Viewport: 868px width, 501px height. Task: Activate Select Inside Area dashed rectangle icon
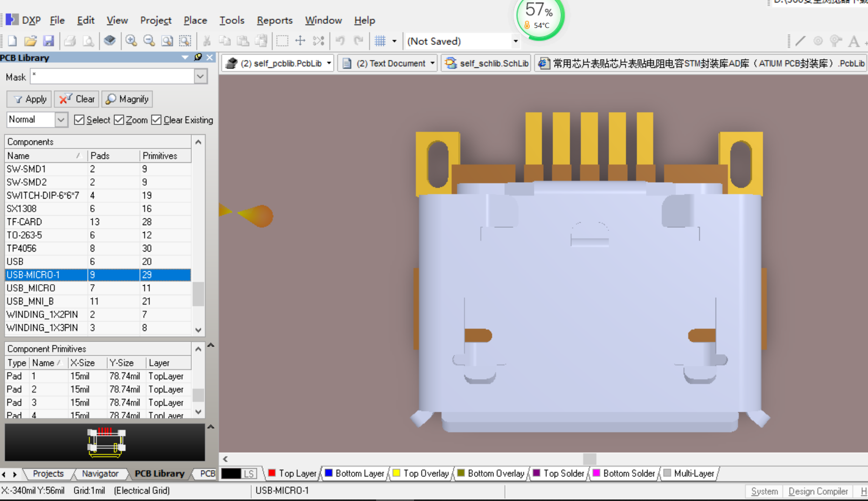pyautogui.click(x=282, y=40)
